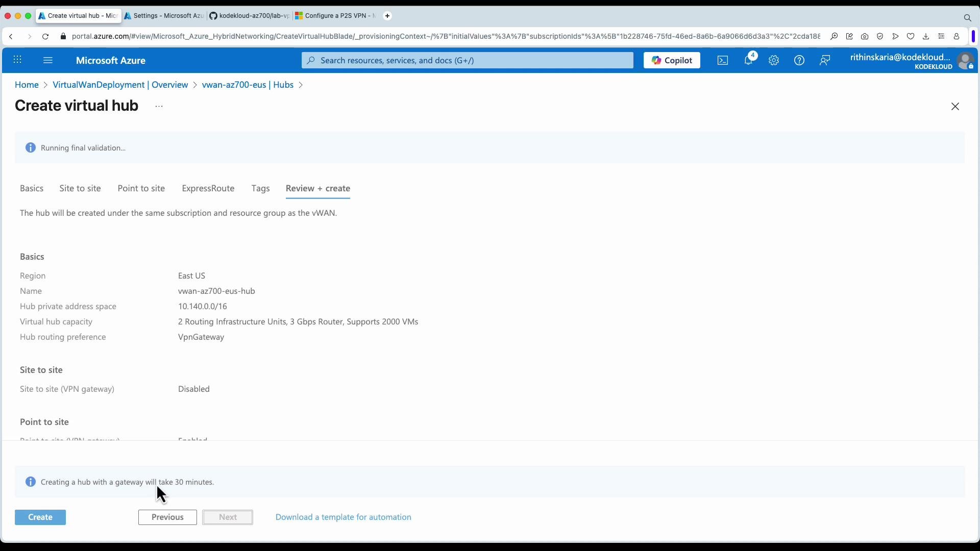Launch Copilot from the header

pyautogui.click(x=672, y=60)
